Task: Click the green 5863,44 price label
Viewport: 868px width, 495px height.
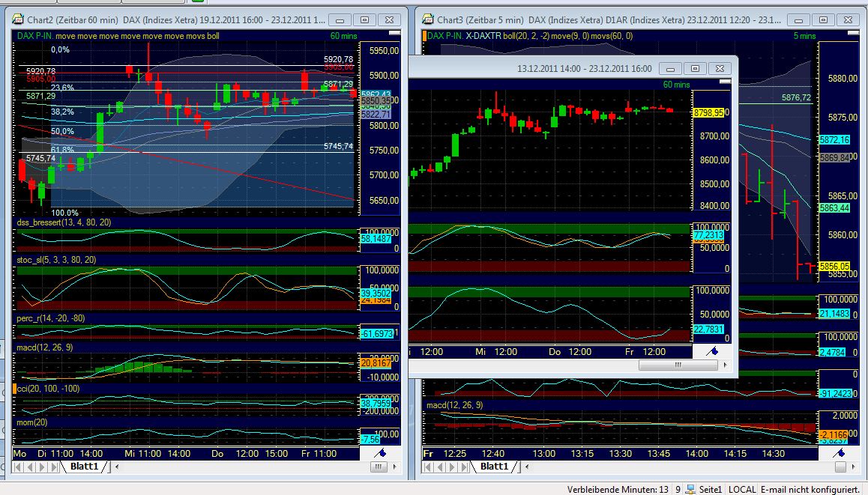Action: coord(834,208)
